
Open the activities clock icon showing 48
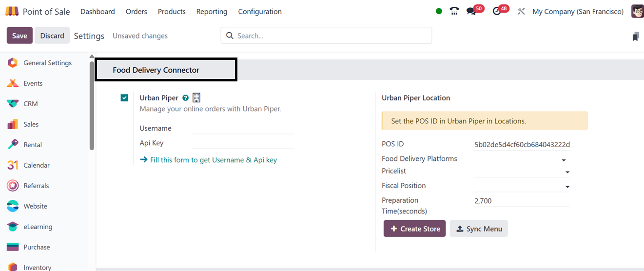point(497,11)
